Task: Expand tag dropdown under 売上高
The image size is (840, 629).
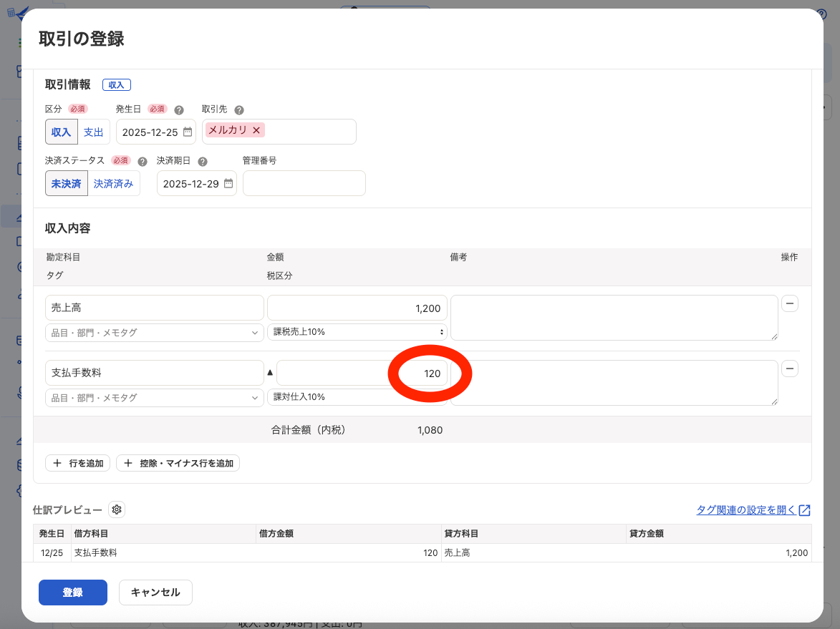Action: [154, 332]
